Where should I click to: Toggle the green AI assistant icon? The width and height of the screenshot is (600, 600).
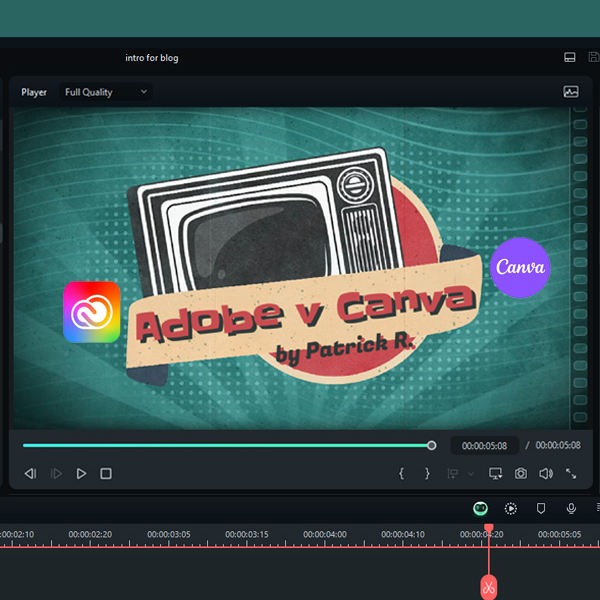[481, 508]
